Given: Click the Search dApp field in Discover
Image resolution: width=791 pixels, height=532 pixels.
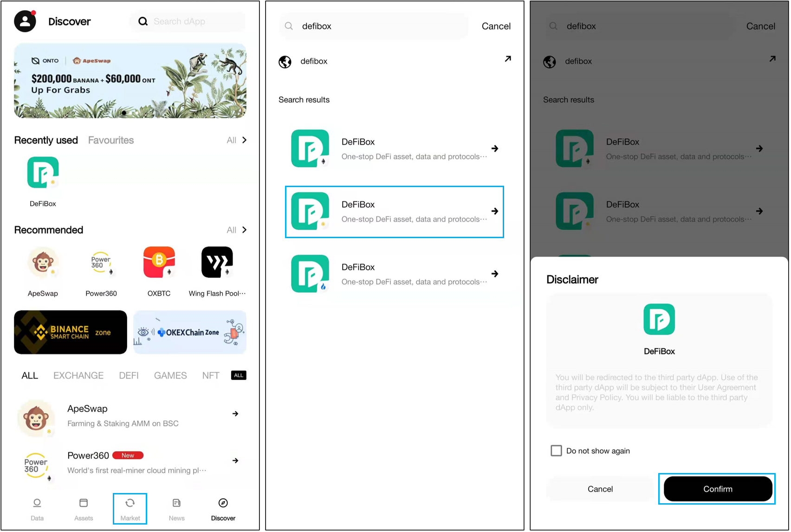Looking at the screenshot, I should click(188, 21).
